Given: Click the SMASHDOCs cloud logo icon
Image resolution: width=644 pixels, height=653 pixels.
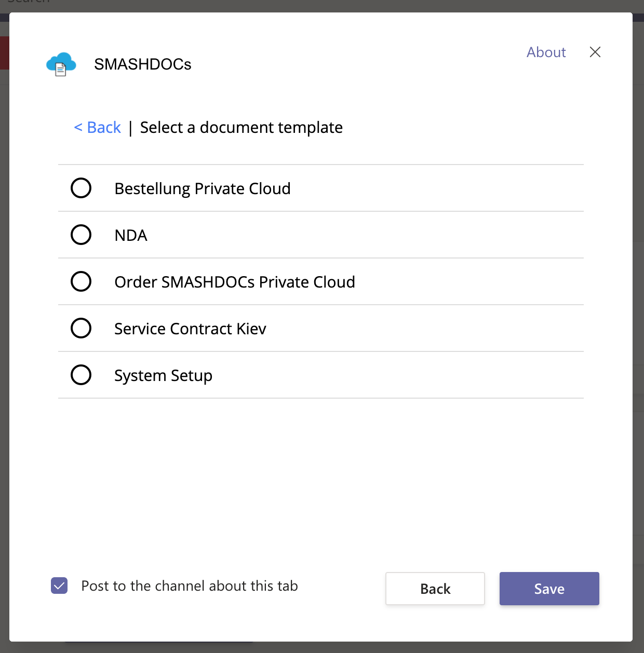Looking at the screenshot, I should point(61,64).
